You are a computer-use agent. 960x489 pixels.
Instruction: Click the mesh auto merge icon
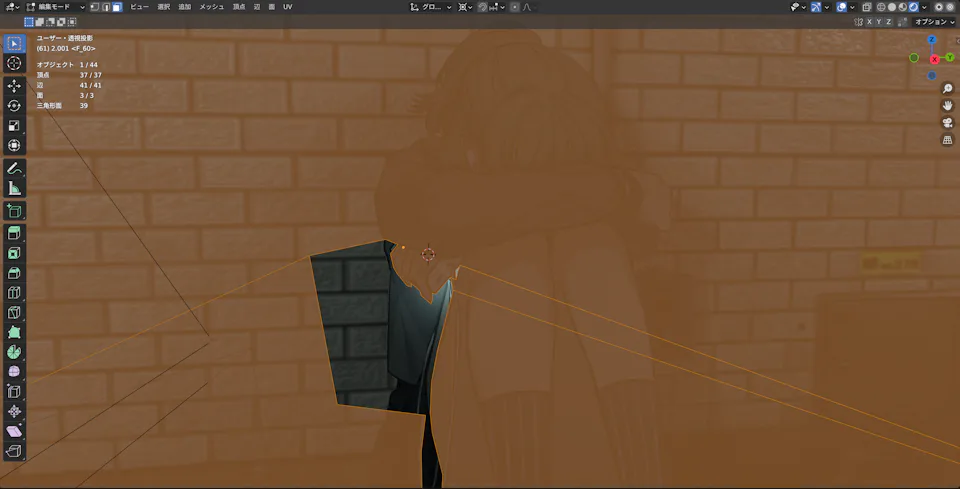pos(902,21)
